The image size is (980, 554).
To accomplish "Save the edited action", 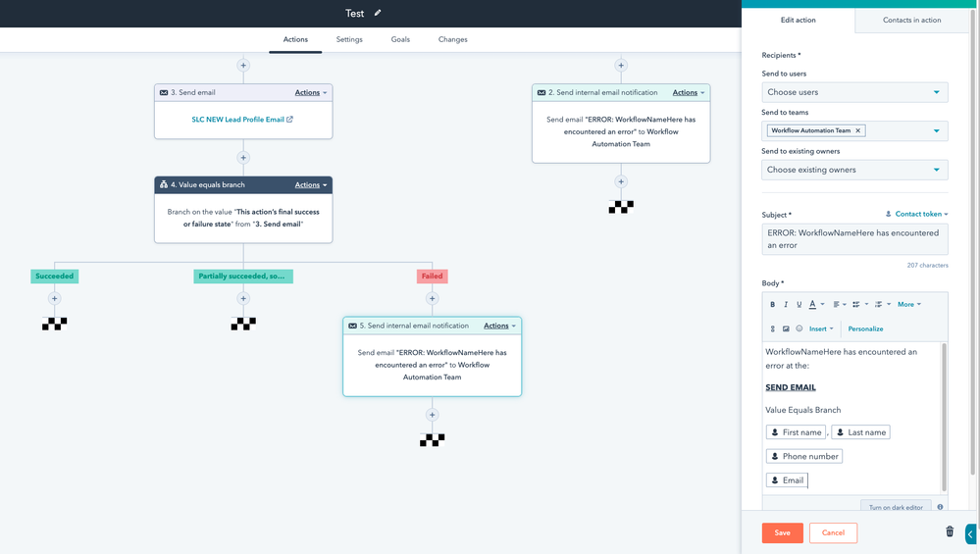I will click(782, 532).
